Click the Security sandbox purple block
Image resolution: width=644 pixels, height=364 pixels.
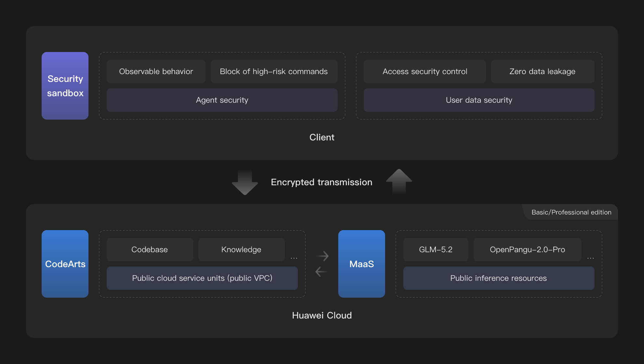65,86
